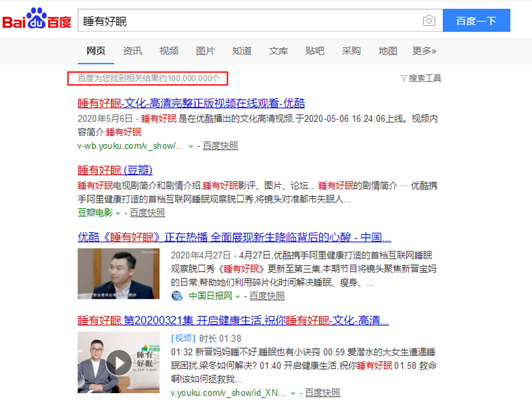Open the 采购 tab
This screenshot has width=532, height=404.
(351, 51)
